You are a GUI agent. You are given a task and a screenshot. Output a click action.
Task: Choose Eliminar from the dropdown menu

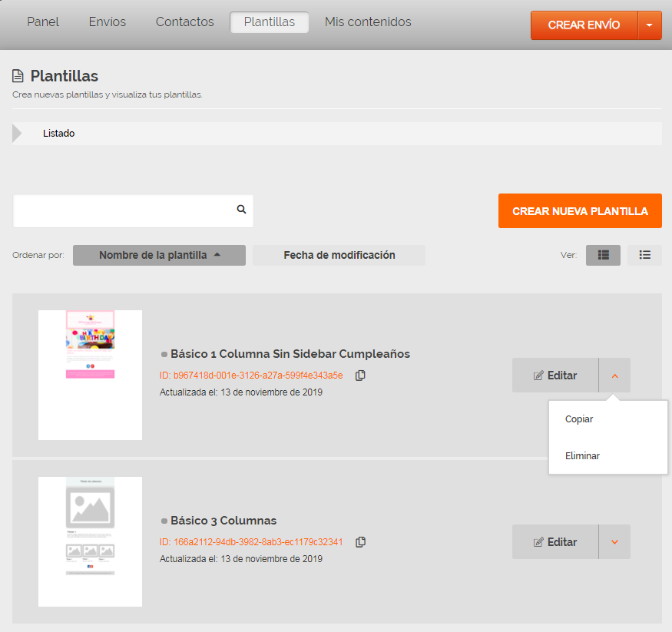pos(582,455)
